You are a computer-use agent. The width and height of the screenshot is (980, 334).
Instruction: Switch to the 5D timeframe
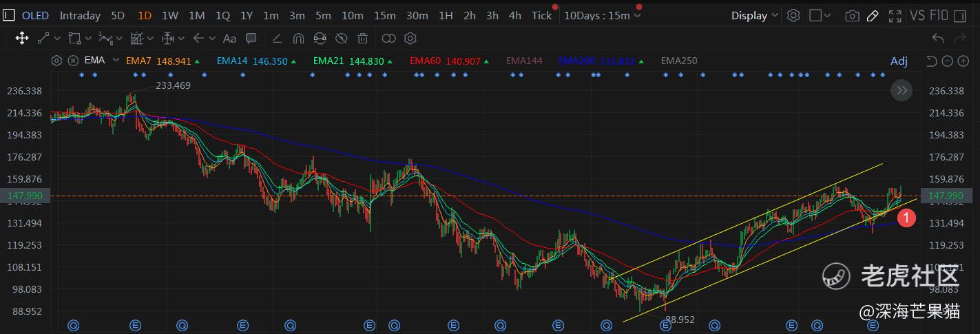click(118, 15)
